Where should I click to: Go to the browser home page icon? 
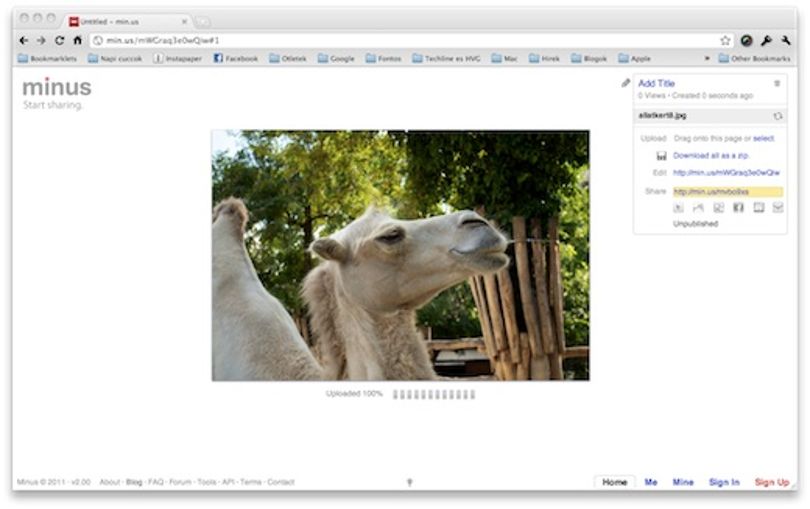click(77, 40)
